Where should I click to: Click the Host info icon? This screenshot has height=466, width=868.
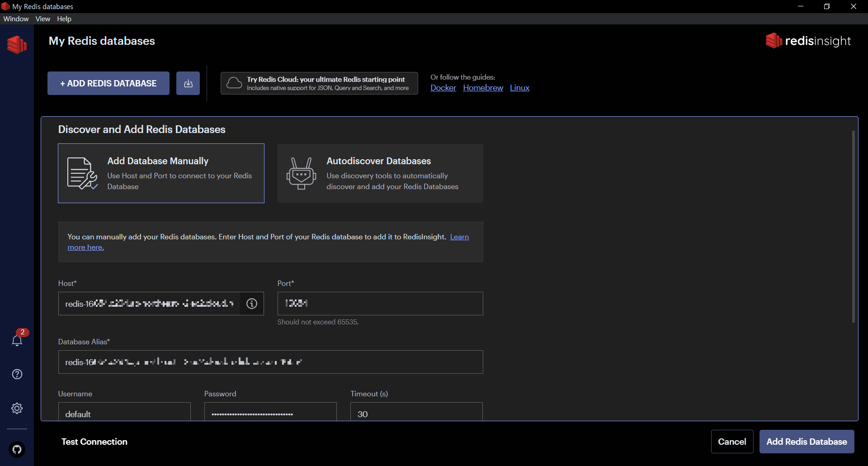pyautogui.click(x=252, y=304)
